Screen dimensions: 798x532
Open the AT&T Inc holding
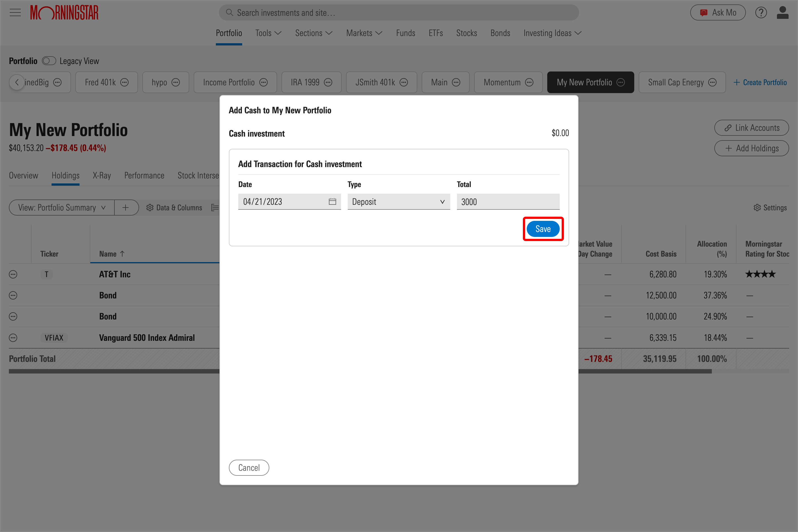point(115,274)
